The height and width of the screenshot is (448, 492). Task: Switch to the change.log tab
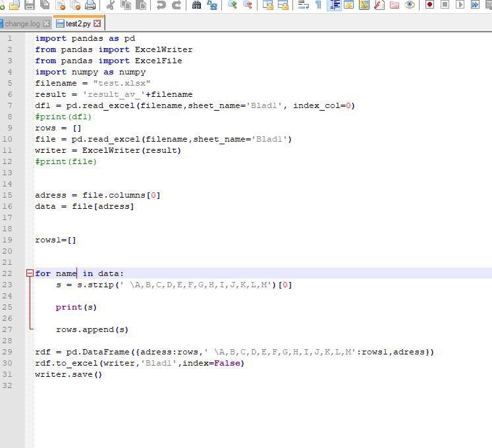[x=22, y=24]
